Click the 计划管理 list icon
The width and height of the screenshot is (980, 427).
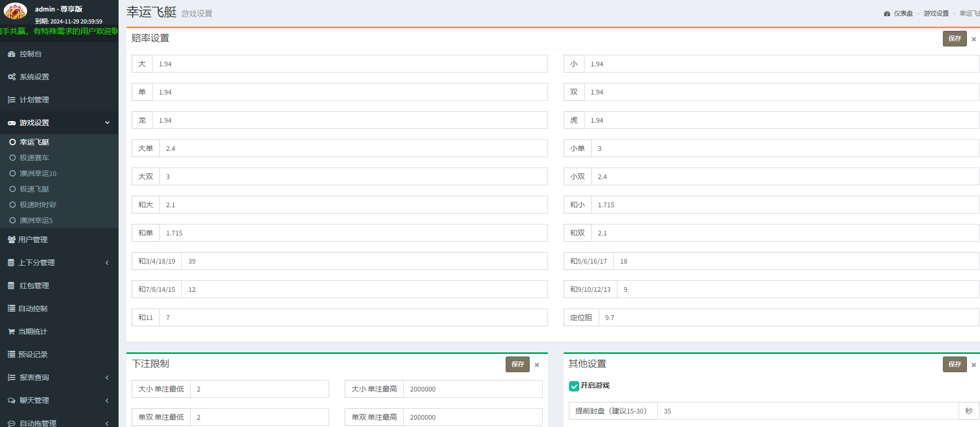tap(11, 100)
